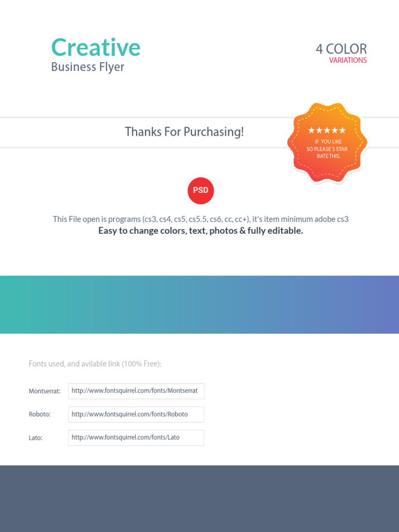Click the row of white stars
Viewport: 399px width, 532px height.
click(327, 130)
